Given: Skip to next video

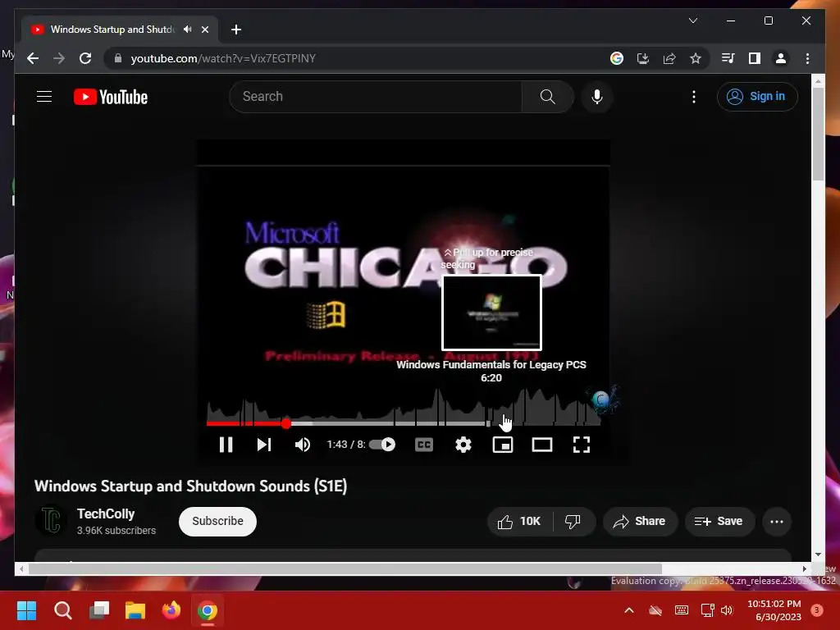Looking at the screenshot, I should click(x=264, y=445).
